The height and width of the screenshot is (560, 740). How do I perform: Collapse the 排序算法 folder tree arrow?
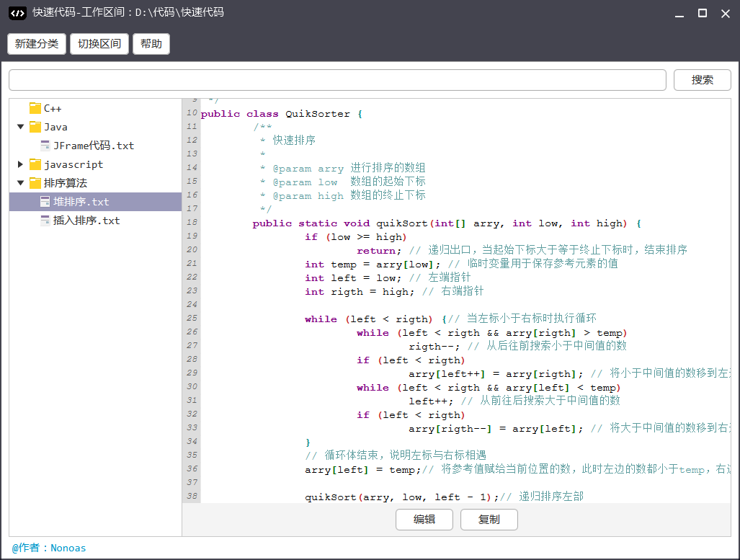coord(21,183)
